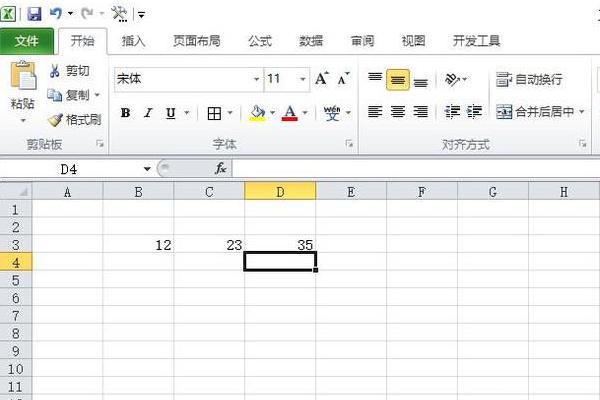Toggle italic formatting
Image resolution: width=600 pixels, height=400 pixels.
pos(148,113)
